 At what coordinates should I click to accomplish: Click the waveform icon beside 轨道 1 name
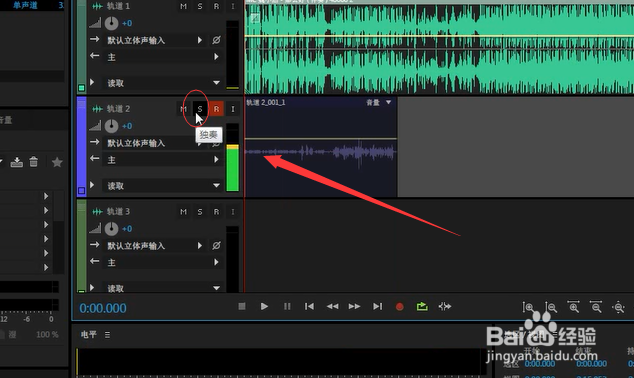97,6
